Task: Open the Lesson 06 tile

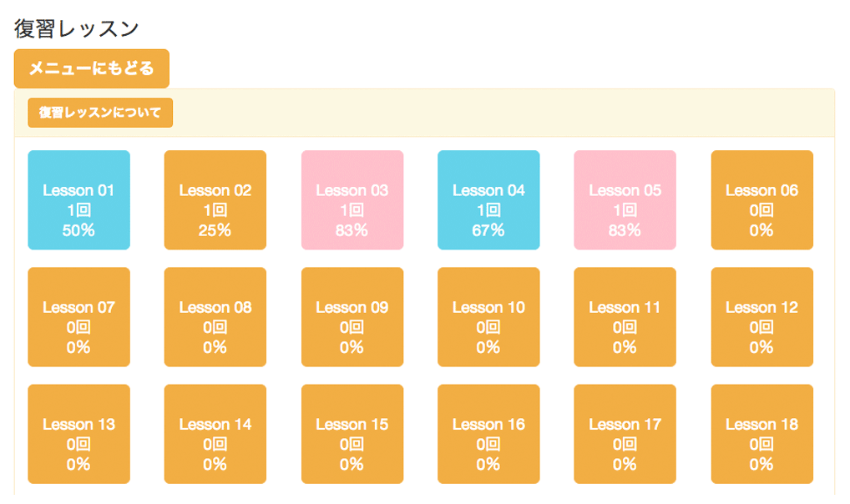Action: click(761, 200)
